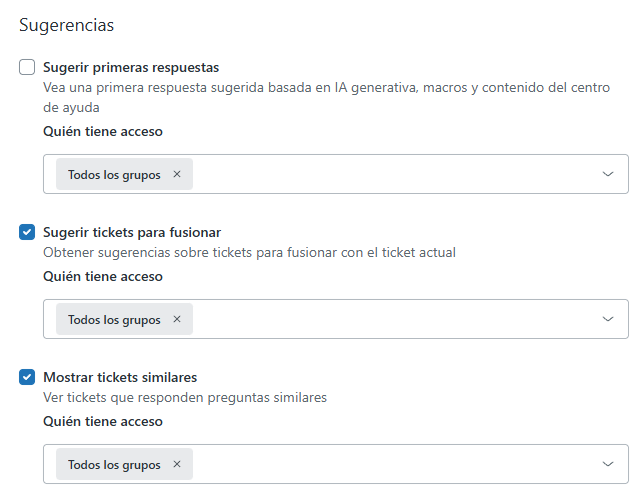This screenshot has height=496, width=641.
Task: Click Quién tiene acceso label under Sugerir primeras respuestas
Action: pos(103,131)
